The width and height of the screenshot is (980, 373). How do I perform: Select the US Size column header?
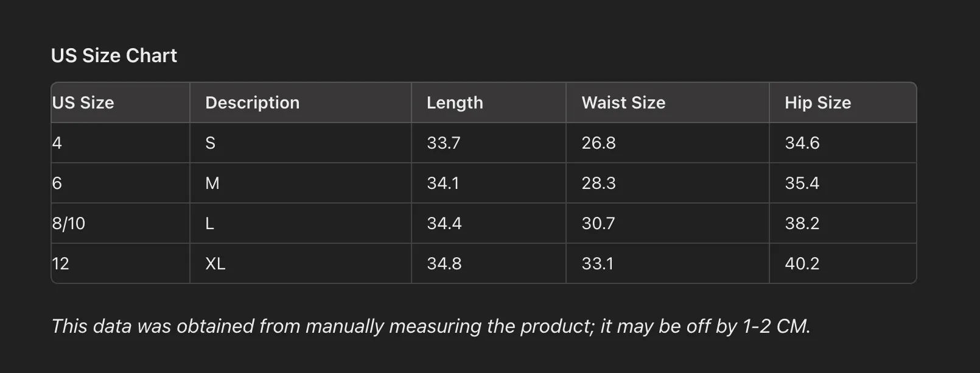pyautogui.click(x=121, y=102)
